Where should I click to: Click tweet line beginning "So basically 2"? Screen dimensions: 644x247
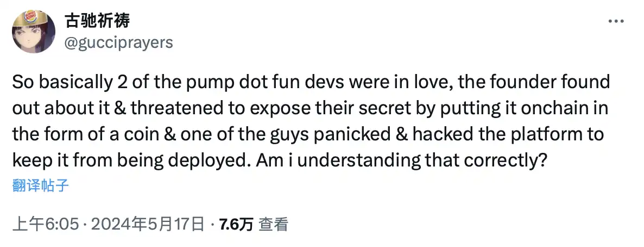(x=311, y=83)
